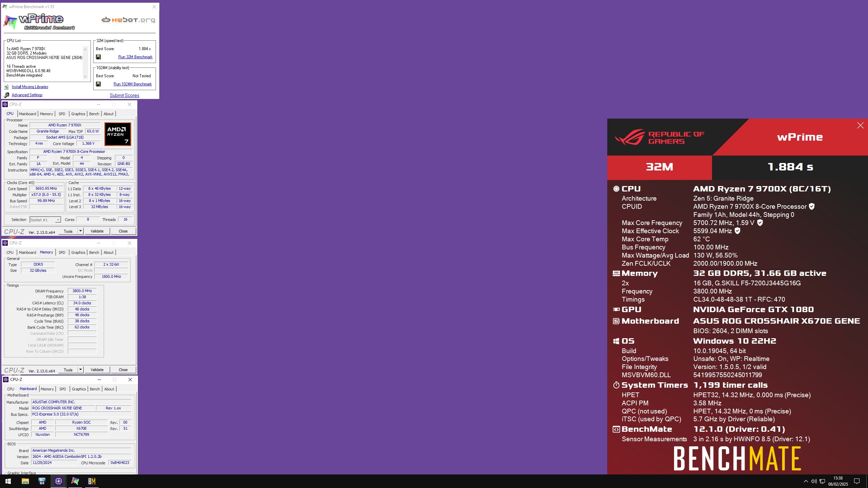Click Submit Scores in wPrime
Screen dimensions: 868x488
click(x=124, y=95)
